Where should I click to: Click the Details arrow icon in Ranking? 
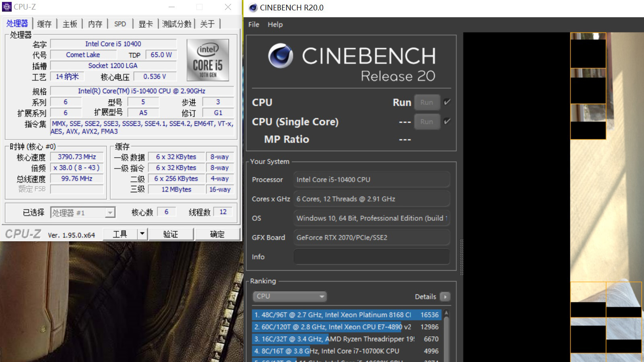coord(445,297)
